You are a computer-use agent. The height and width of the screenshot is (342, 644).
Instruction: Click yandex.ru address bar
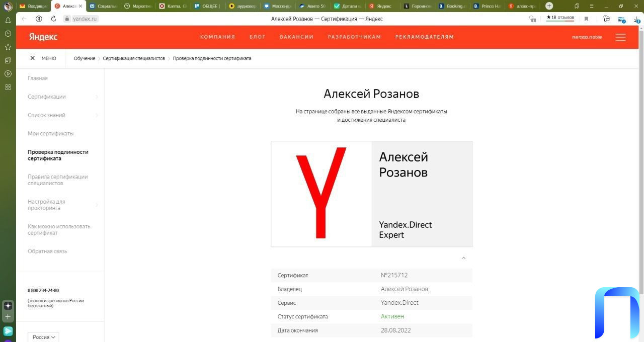click(x=85, y=19)
